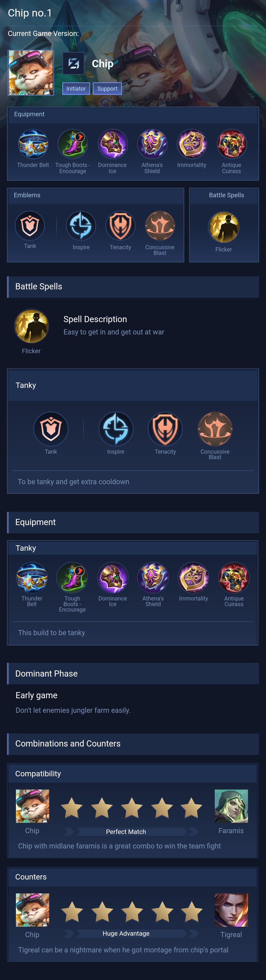The width and height of the screenshot is (266, 980).
Task: Click the Chip role icon beside hero name
Action: (73, 63)
